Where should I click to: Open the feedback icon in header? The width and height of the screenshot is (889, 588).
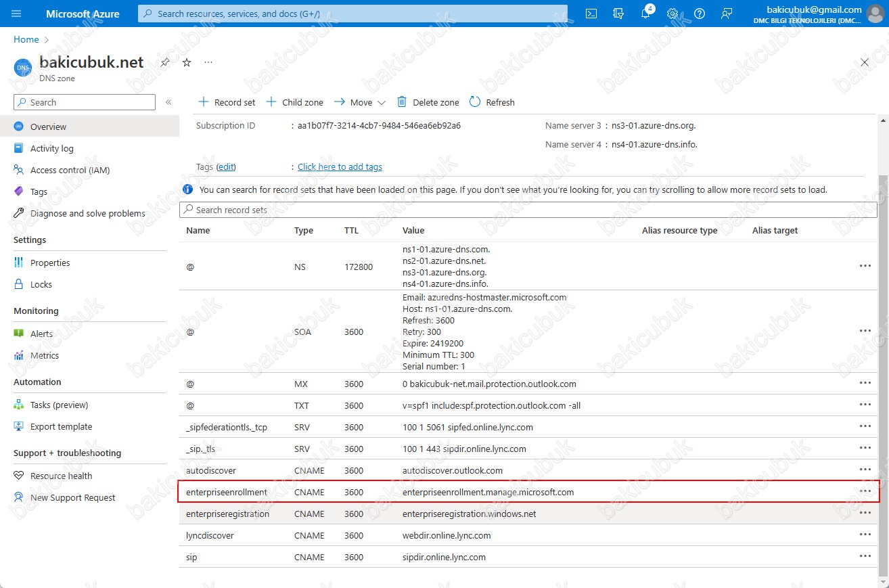pos(727,14)
